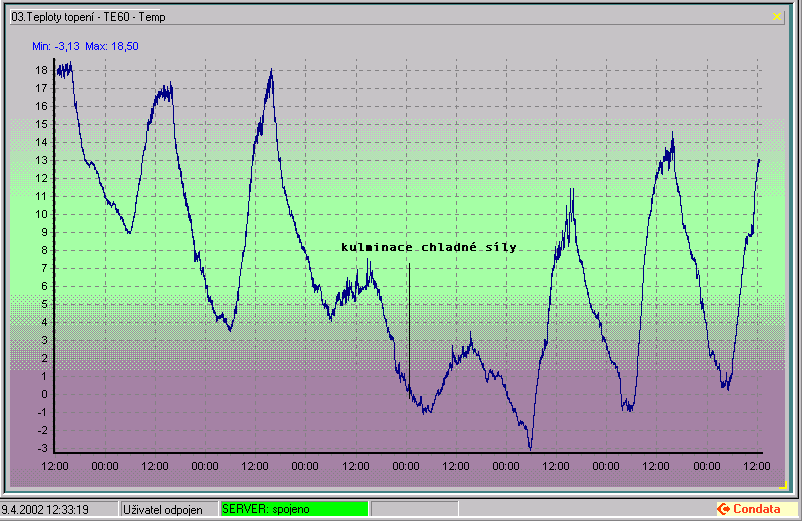Click the lowest point of the temperature curve
This screenshot has height=521, width=802.
click(530, 448)
